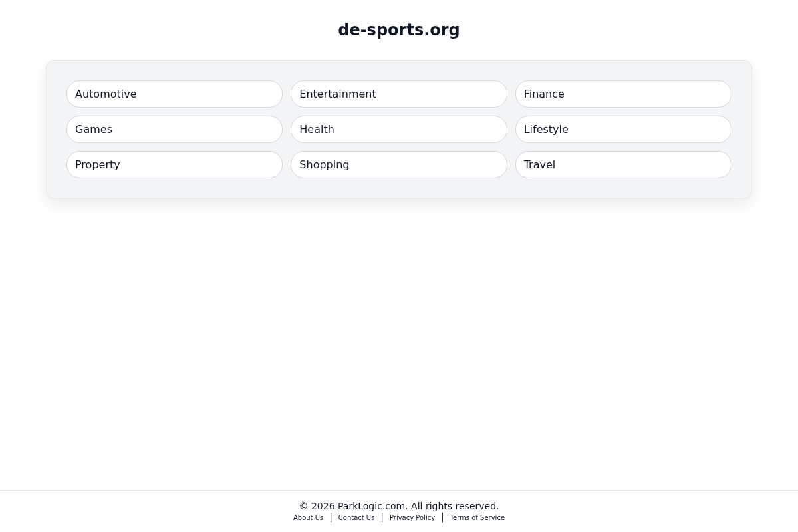Click the ParkLogic.com copyright text
The height and width of the screenshot is (532, 798).
point(399,506)
